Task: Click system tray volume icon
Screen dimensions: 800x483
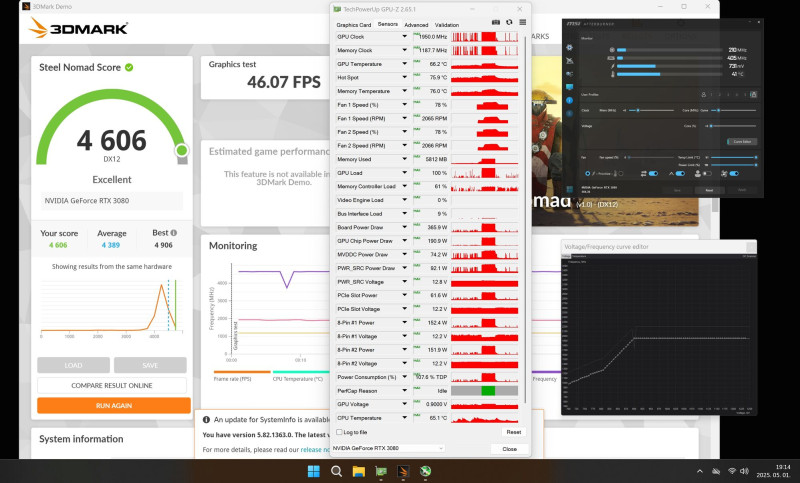Action: [744, 471]
